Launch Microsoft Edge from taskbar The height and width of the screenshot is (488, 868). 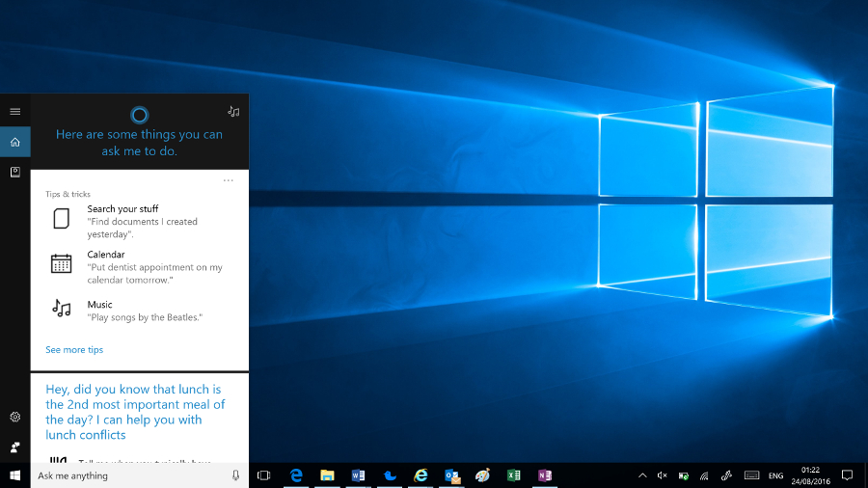[296, 475]
